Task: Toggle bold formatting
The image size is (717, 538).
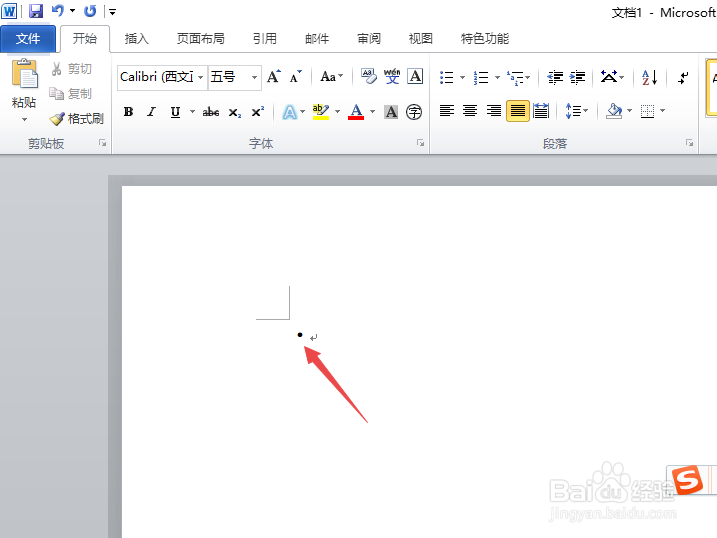Action: (x=128, y=112)
